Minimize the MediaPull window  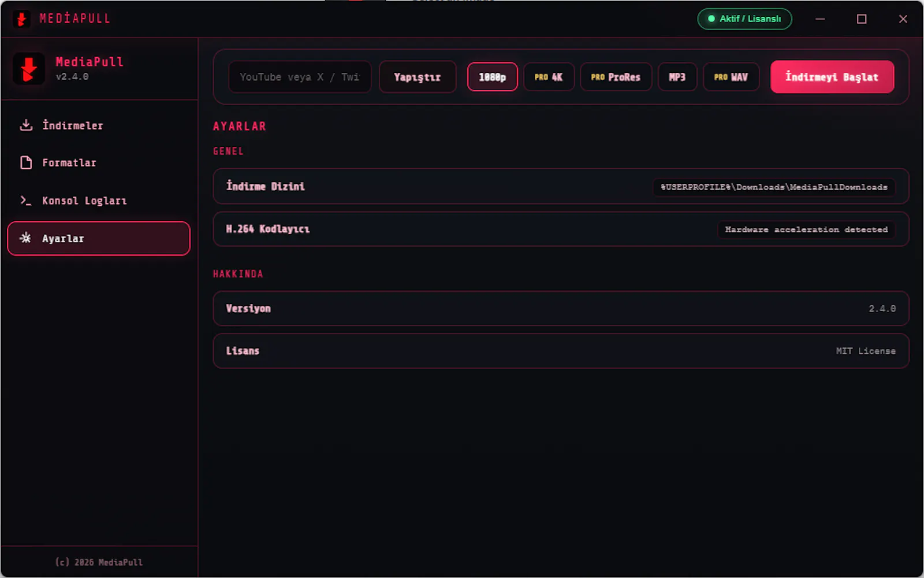[820, 19]
